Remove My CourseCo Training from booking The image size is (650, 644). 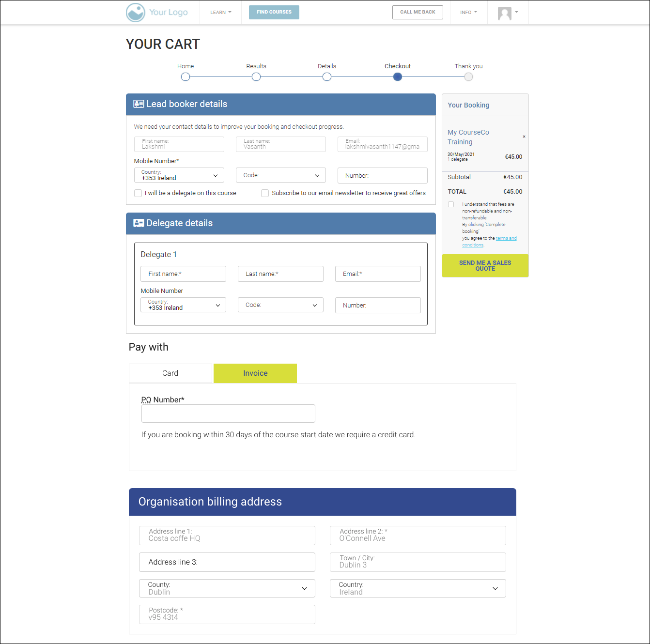pos(524,137)
